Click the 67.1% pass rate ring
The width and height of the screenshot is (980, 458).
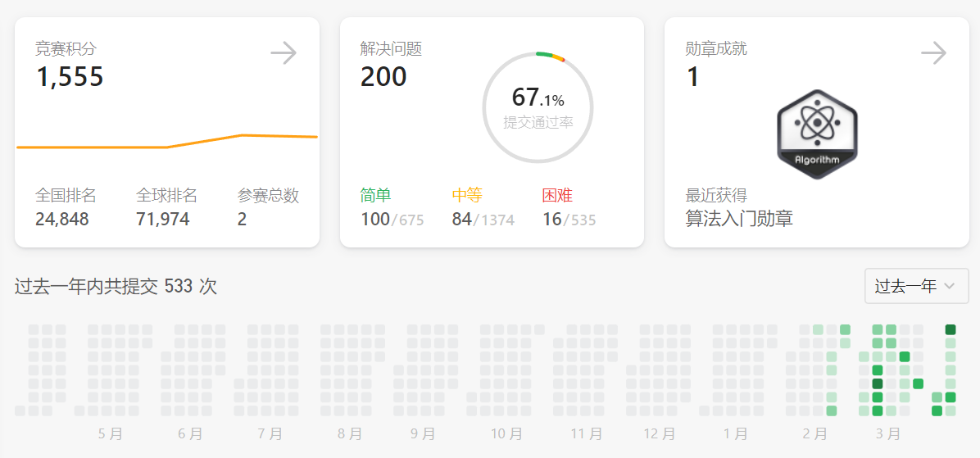coord(538,107)
